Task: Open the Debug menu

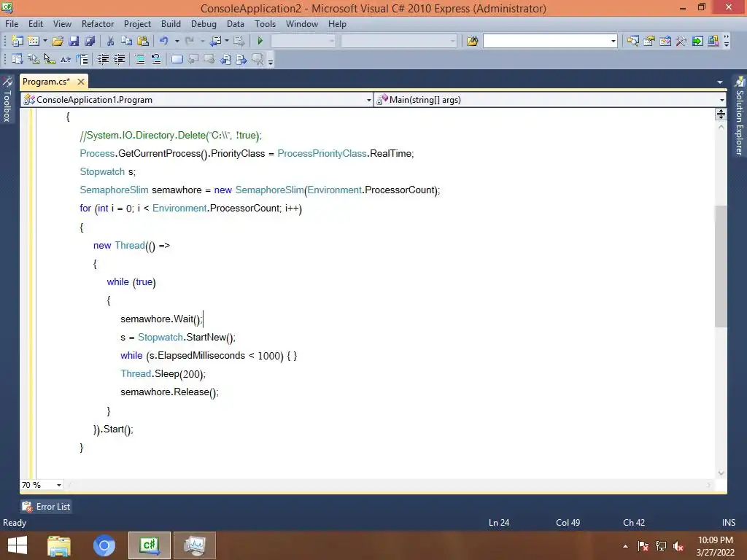Action: pyautogui.click(x=204, y=24)
